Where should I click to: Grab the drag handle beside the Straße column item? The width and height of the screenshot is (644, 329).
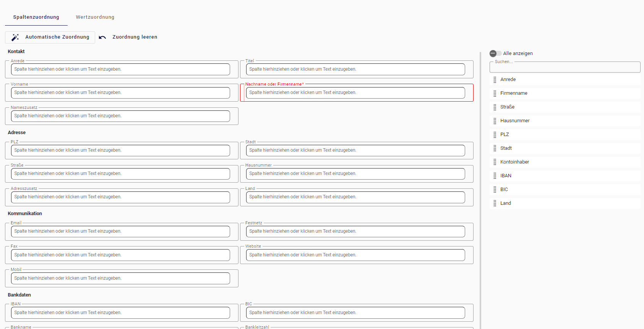pos(495,107)
